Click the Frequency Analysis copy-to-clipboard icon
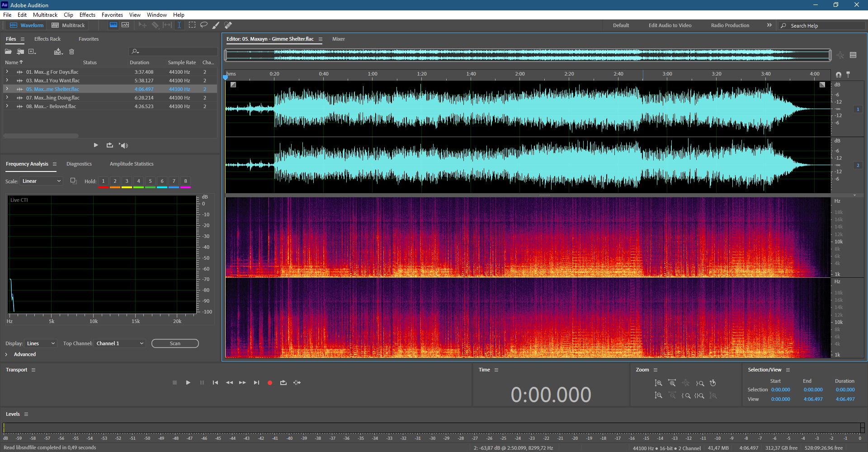The width and height of the screenshot is (868, 452). tap(73, 181)
